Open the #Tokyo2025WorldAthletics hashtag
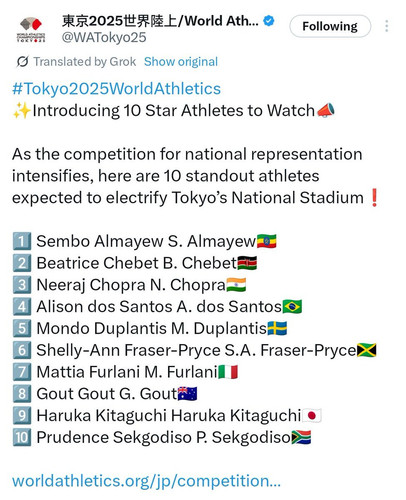 point(116,89)
